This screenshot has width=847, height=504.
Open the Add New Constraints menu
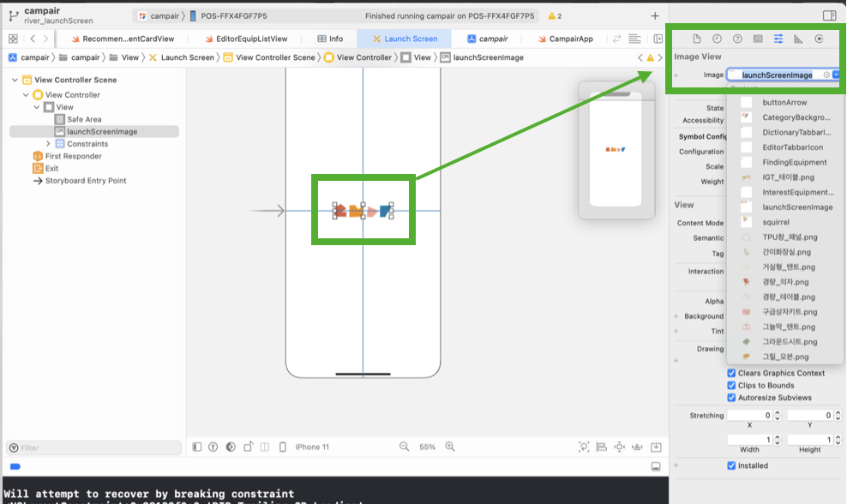[x=619, y=447]
